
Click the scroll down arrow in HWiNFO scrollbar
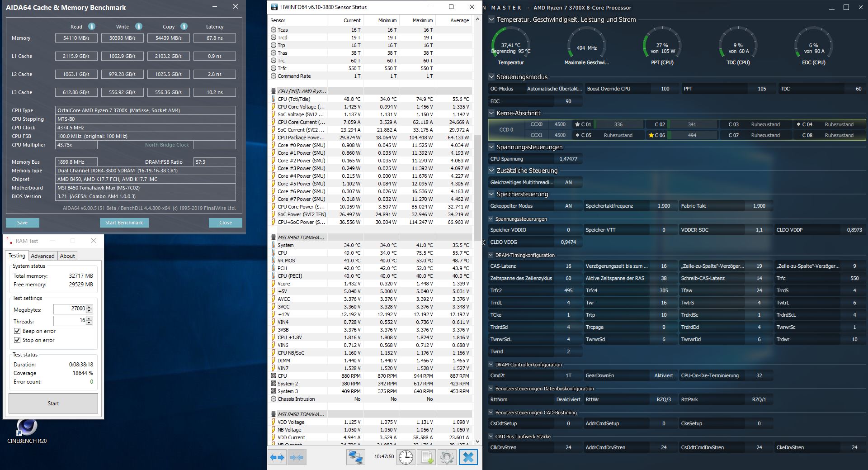pos(477,441)
